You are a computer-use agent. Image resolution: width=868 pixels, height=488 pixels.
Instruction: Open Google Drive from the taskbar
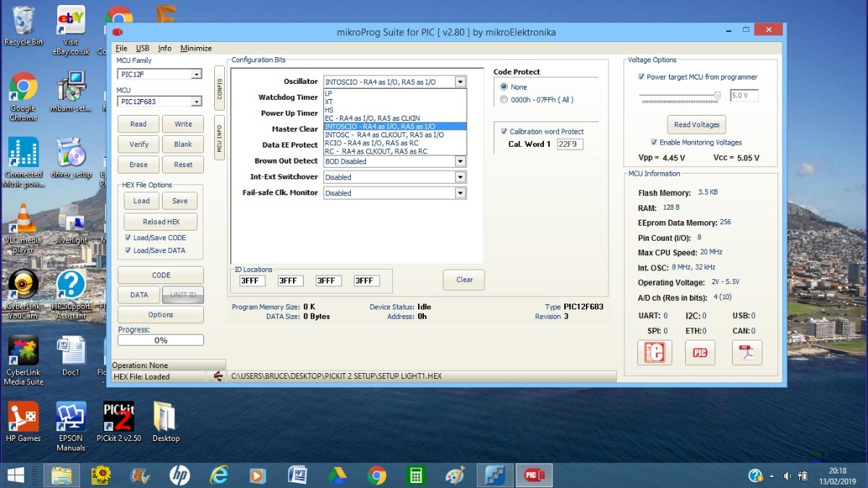(x=337, y=475)
